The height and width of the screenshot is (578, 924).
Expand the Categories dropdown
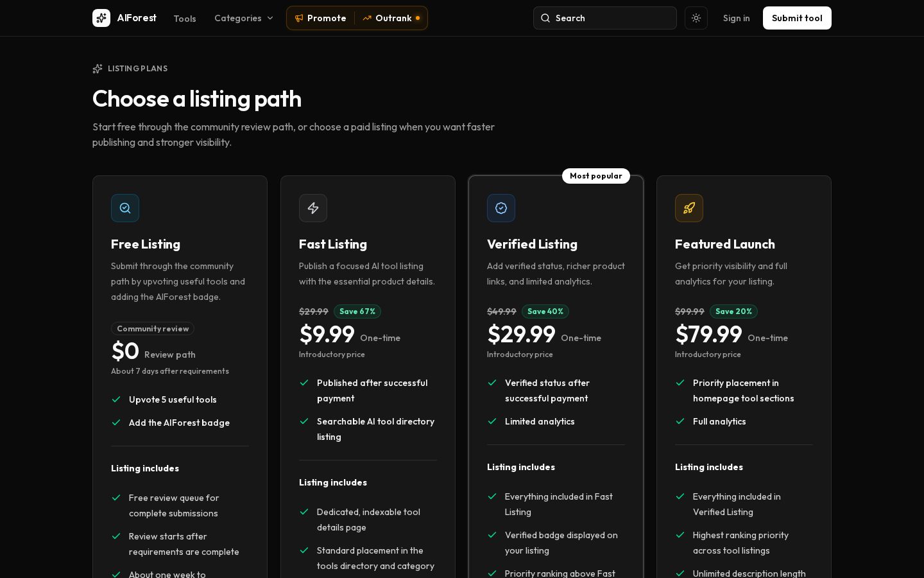[244, 18]
